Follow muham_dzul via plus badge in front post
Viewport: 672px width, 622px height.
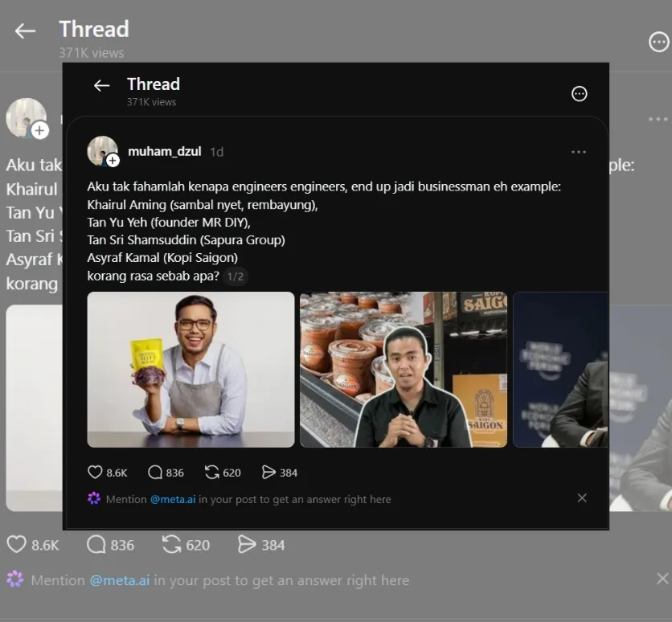pos(113,161)
